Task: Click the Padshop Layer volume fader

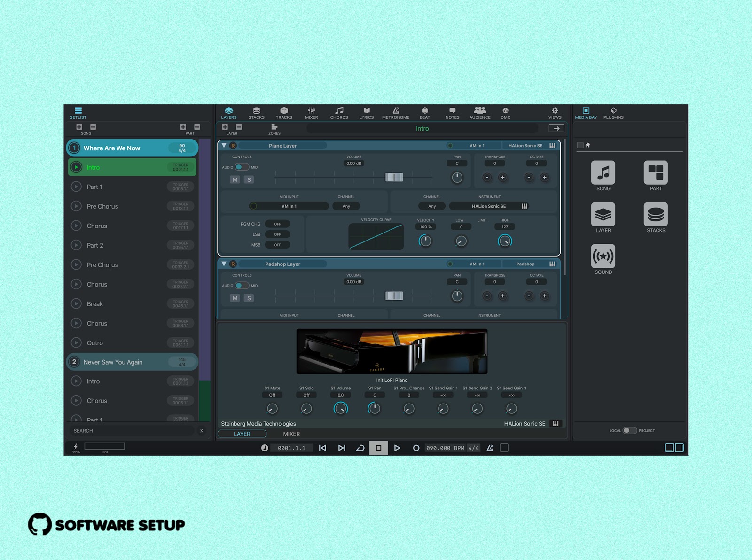Action: pyautogui.click(x=394, y=296)
